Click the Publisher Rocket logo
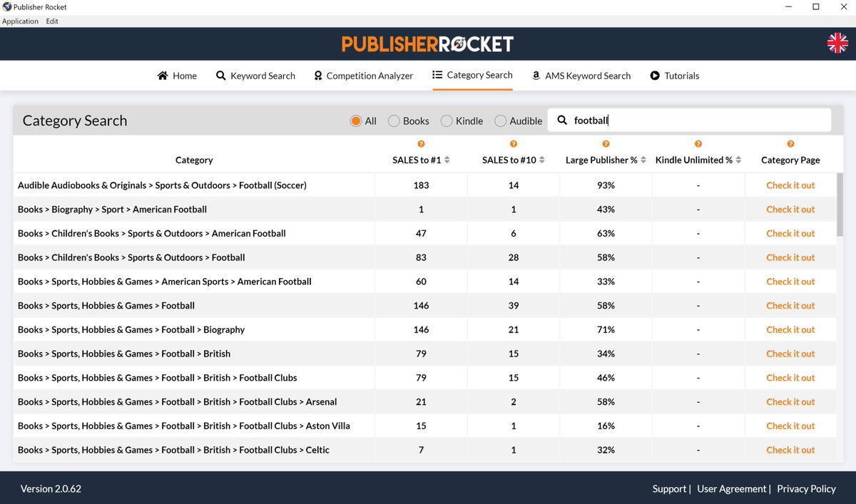This screenshot has height=504, width=856. [427, 44]
